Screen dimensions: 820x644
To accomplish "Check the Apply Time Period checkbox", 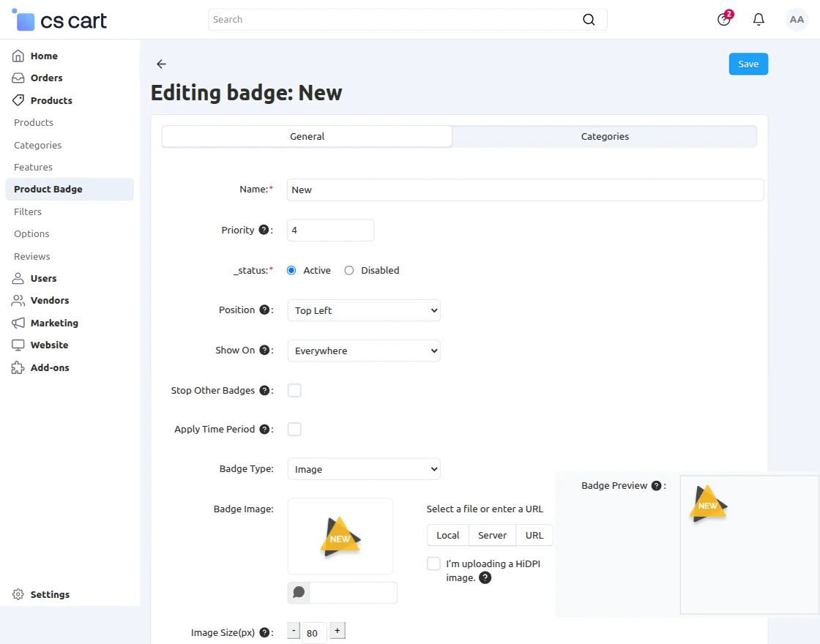I will 294,429.
